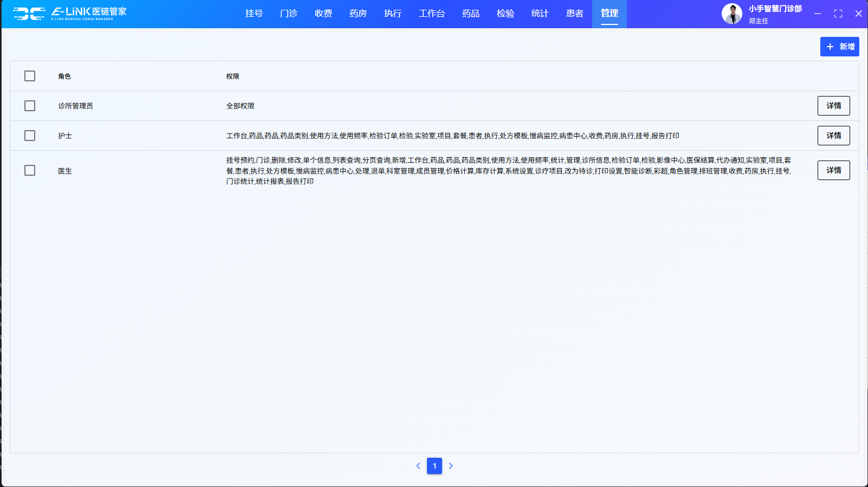Click previous page arrow in pagination
The width and height of the screenshot is (868, 487).
418,466
